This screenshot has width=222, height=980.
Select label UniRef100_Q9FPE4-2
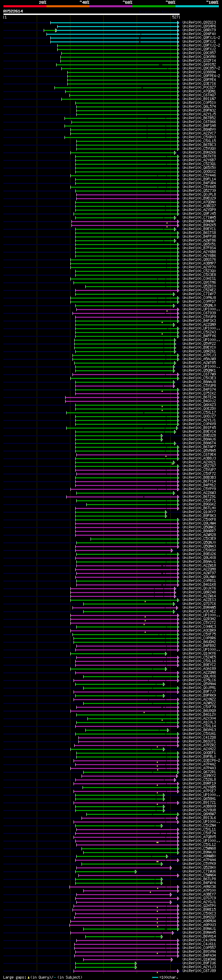(201, 76)
